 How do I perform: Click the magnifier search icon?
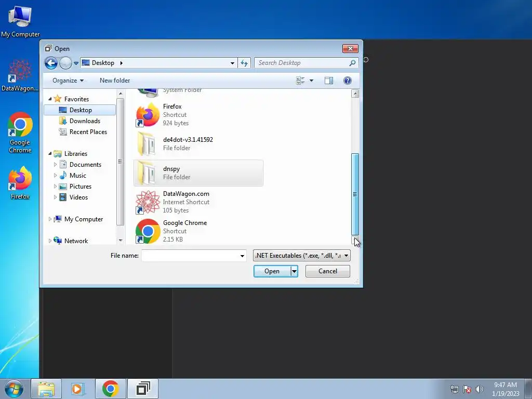click(353, 63)
